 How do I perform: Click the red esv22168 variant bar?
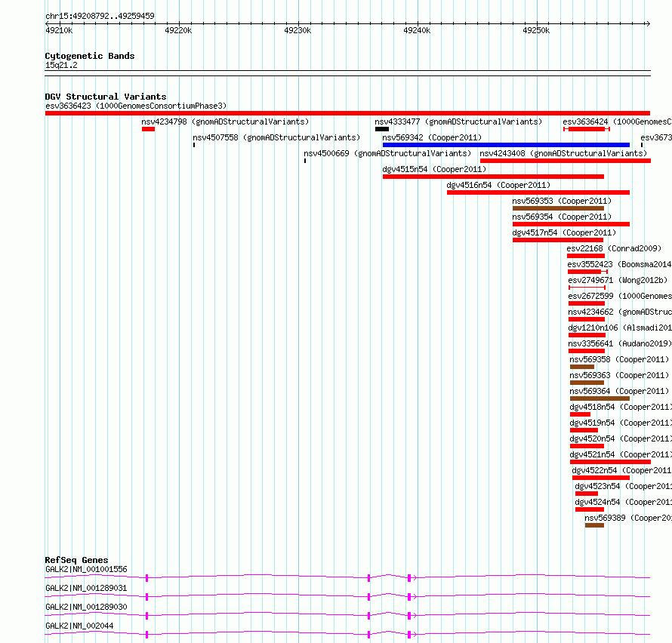(586, 256)
